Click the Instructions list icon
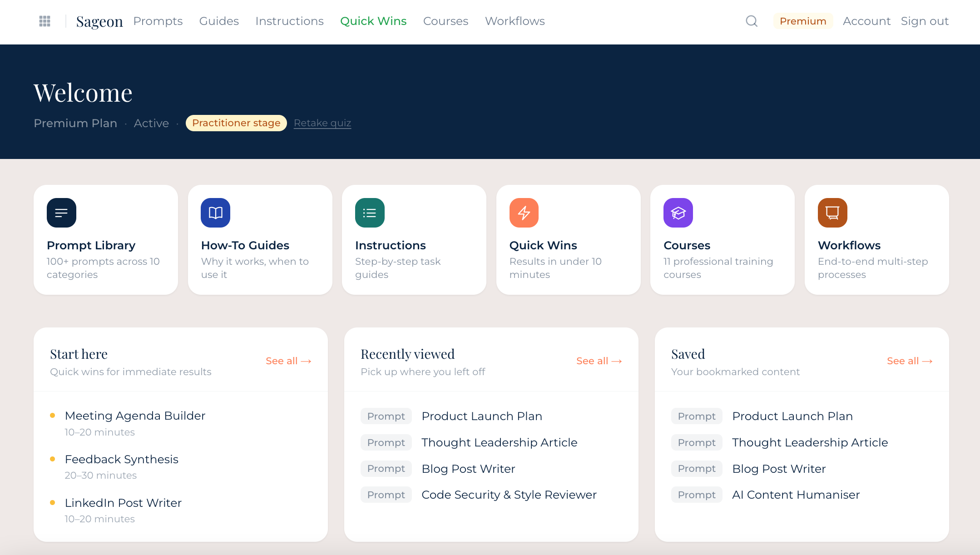 coord(370,213)
